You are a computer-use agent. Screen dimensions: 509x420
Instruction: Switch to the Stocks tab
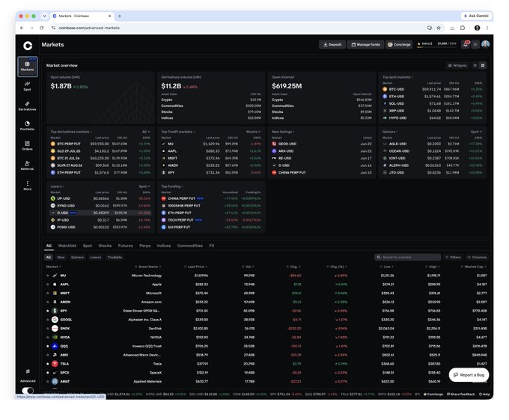[105, 246]
